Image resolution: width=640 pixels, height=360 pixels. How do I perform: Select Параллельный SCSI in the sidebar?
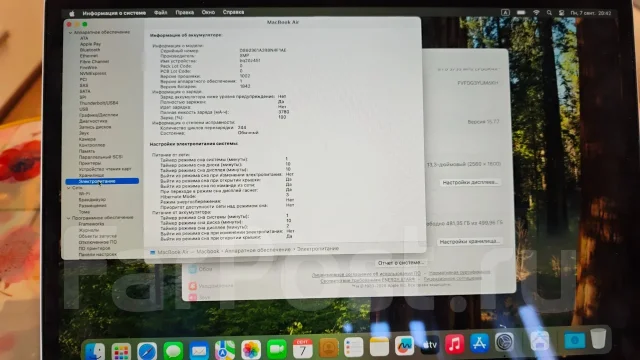(100, 157)
